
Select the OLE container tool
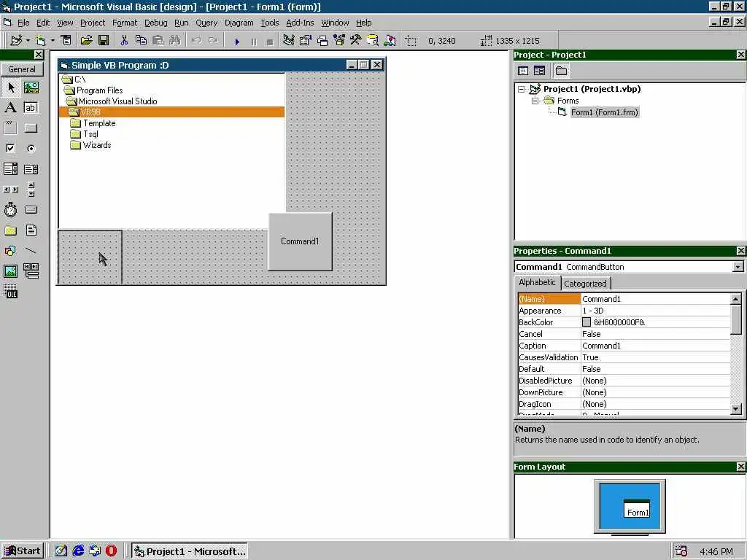(11, 292)
